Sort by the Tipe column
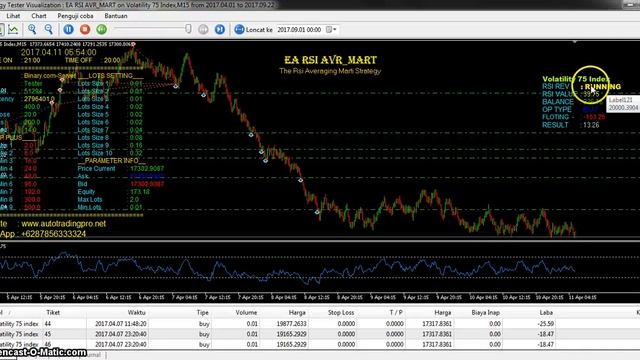640x360 pixels. (x=202, y=312)
